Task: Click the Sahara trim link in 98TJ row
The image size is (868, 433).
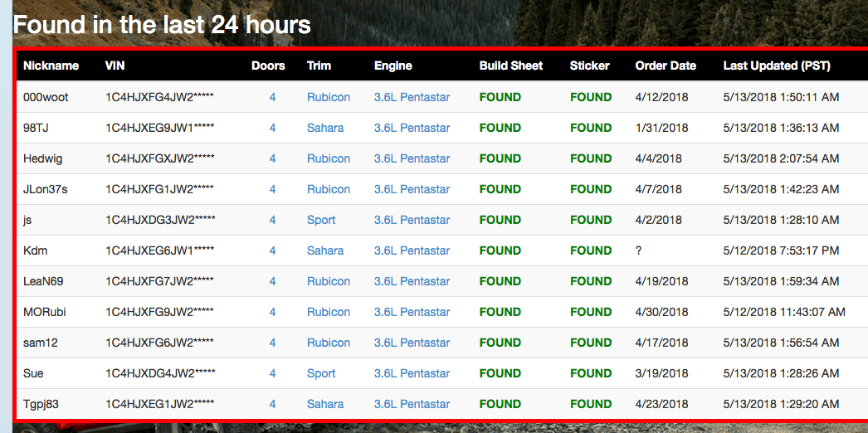Action: pyautogui.click(x=325, y=128)
